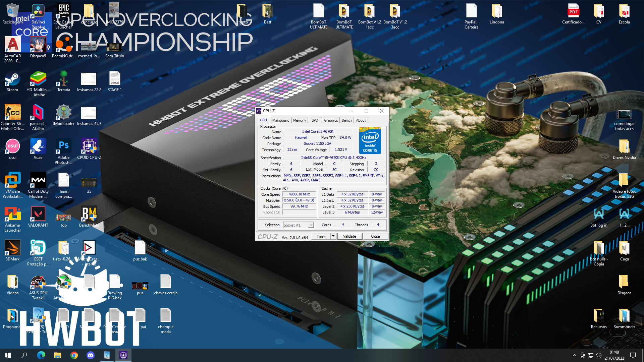Open BomBot.V1.2 1acc archive
The width and height of the screenshot is (644, 362).
(369, 16)
